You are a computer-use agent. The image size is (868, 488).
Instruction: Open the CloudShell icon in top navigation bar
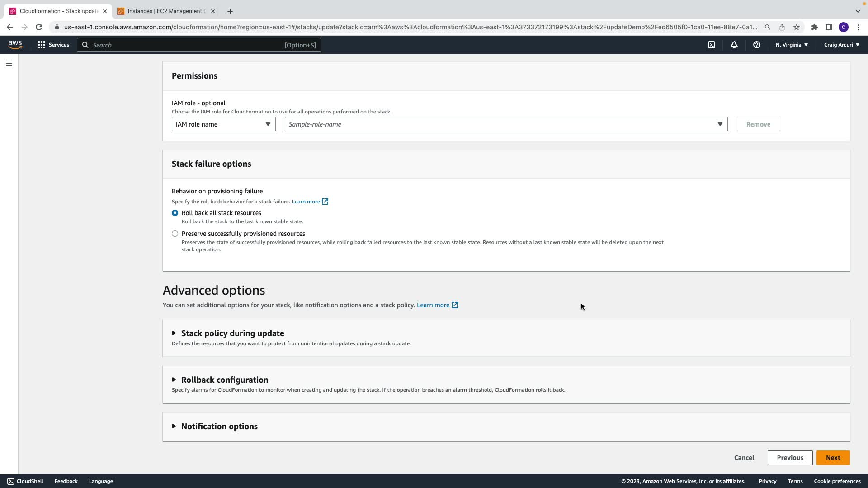point(712,45)
